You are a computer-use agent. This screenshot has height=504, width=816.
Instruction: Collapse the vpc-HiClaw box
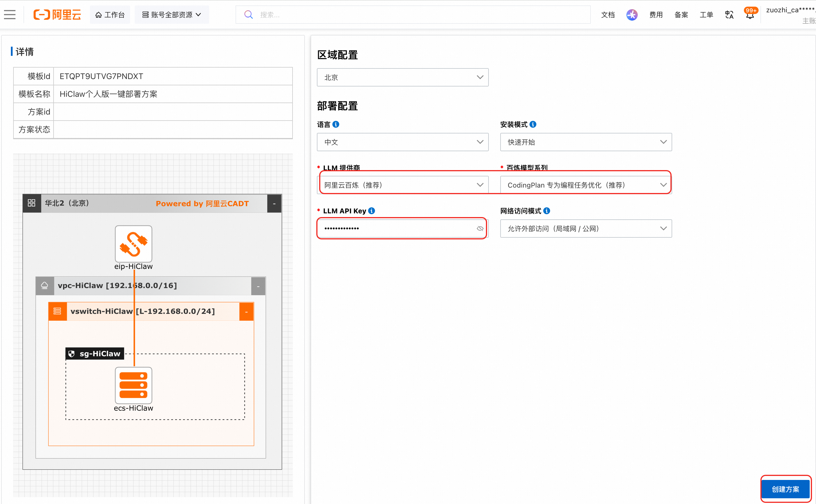tap(258, 286)
